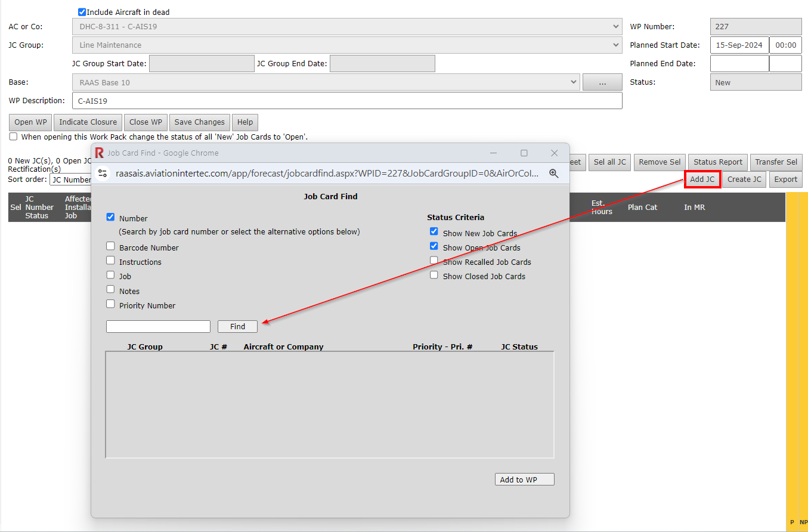Click the zoom magnifier icon in address bar
The height and width of the screenshot is (532, 808).
(553, 173)
